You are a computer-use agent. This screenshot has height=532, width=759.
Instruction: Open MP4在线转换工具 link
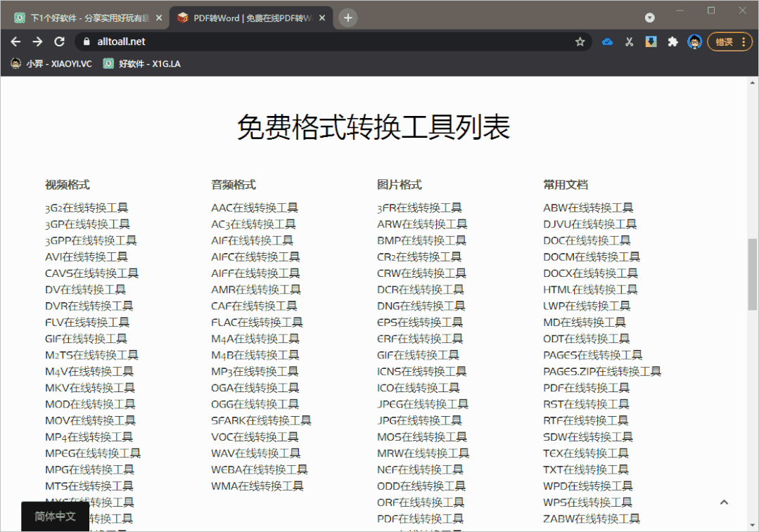tap(89, 436)
